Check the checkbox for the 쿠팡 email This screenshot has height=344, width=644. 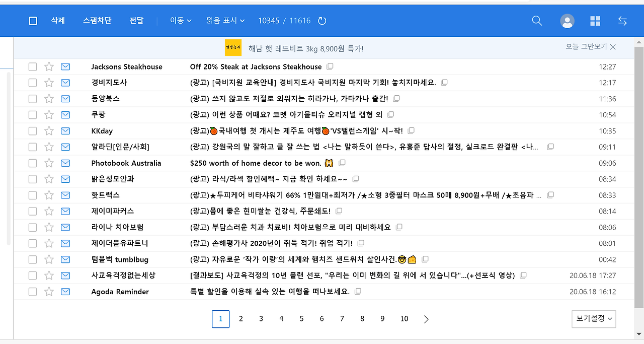(33, 115)
